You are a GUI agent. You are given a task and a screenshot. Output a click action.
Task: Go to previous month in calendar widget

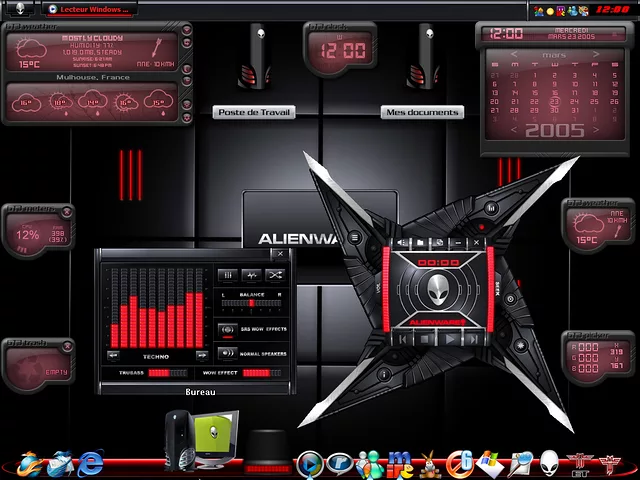514,54
